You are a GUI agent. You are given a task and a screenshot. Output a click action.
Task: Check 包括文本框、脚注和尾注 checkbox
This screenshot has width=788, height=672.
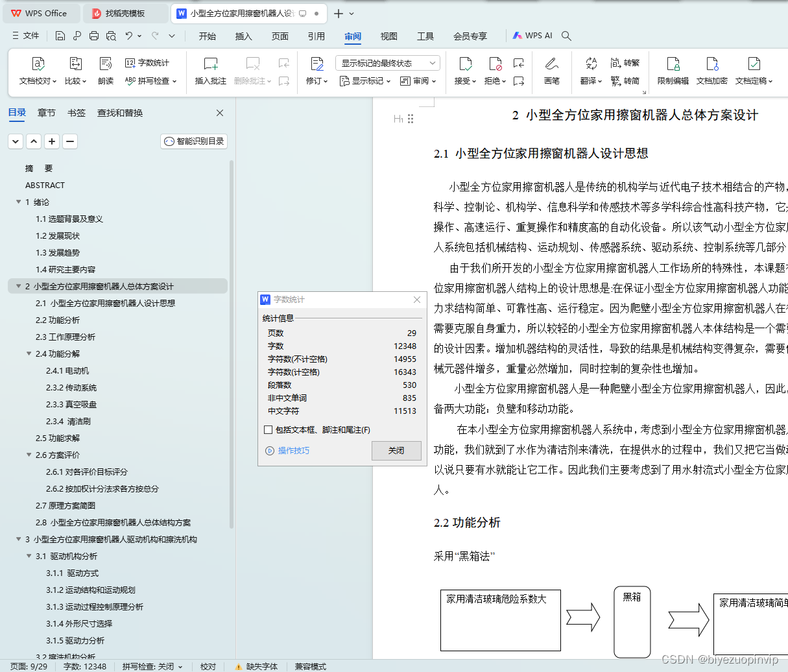tap(269, 430)
